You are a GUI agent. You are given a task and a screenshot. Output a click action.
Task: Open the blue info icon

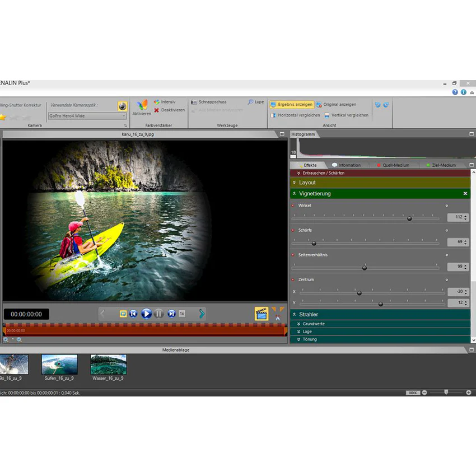point(464,92)
